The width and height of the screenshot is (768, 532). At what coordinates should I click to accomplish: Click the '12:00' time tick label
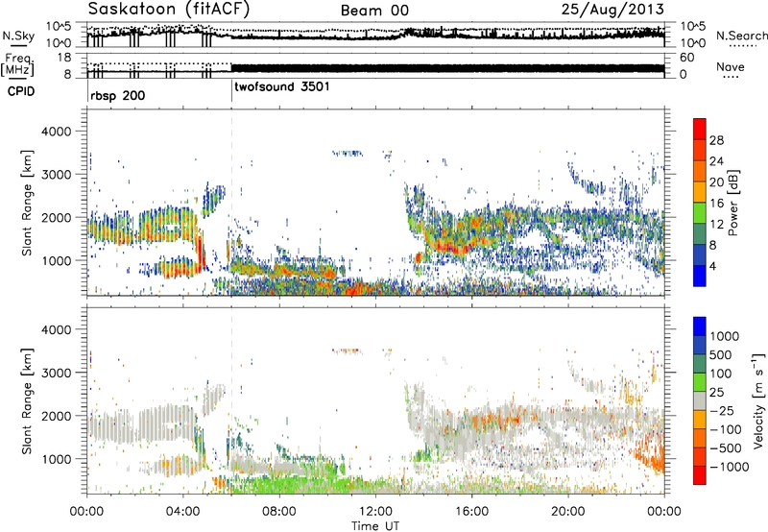(x=375, y=512)
